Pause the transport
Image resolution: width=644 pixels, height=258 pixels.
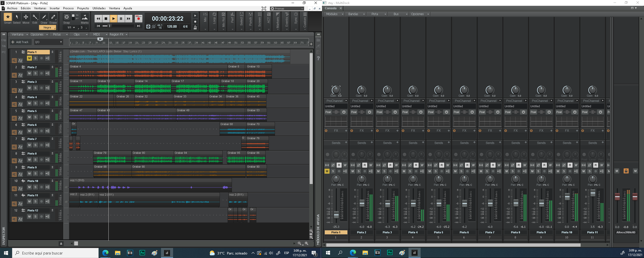(121, 18)
